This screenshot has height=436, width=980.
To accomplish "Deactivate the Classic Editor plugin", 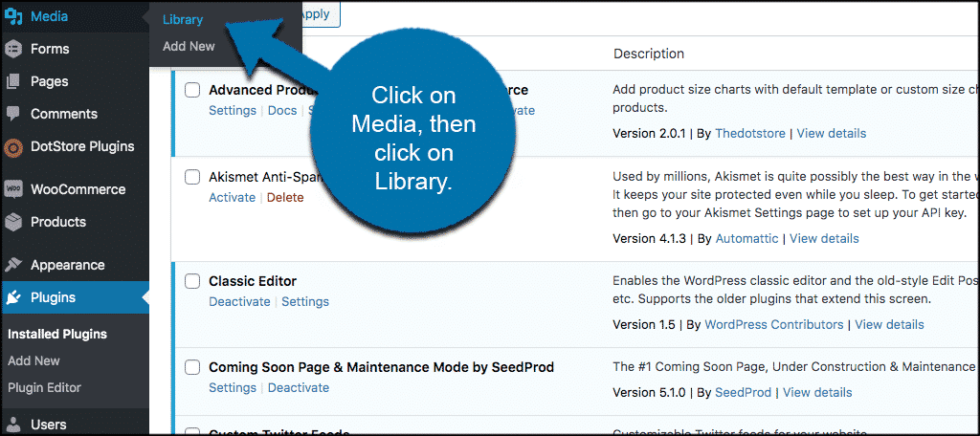I will click(239, 302).
